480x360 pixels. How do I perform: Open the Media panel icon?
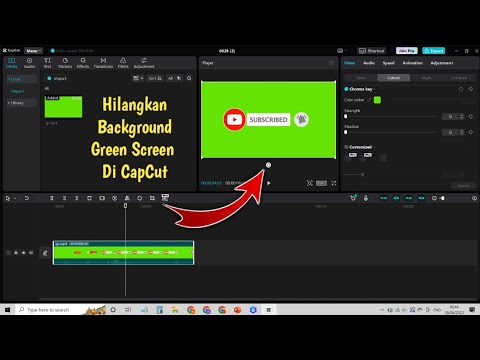11,63
